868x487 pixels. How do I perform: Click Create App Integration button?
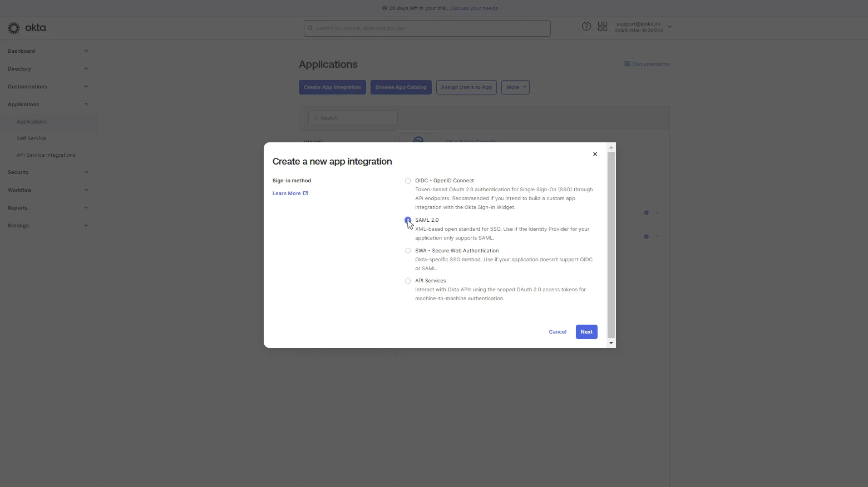coord(332,87)
